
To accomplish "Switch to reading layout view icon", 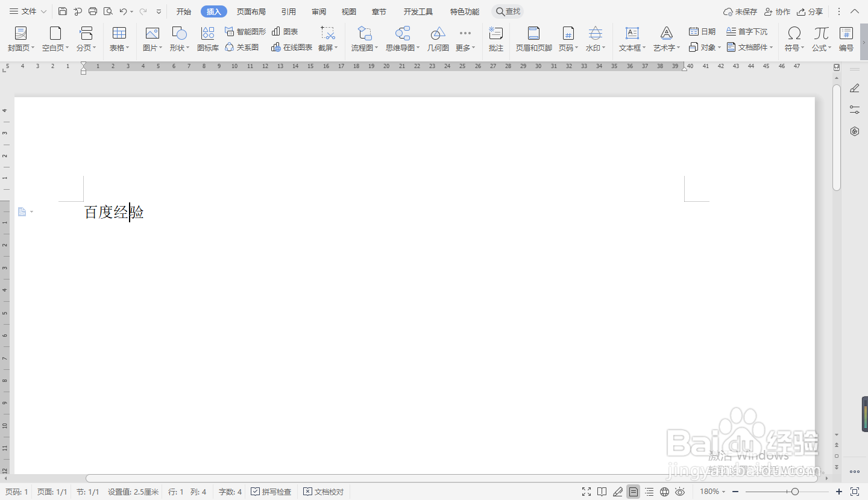I will 602,492.
